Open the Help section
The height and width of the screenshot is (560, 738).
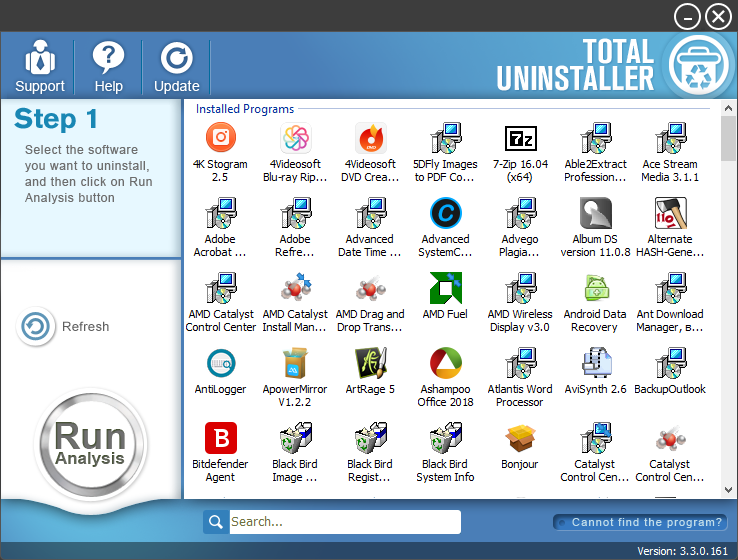coord(108,66)
